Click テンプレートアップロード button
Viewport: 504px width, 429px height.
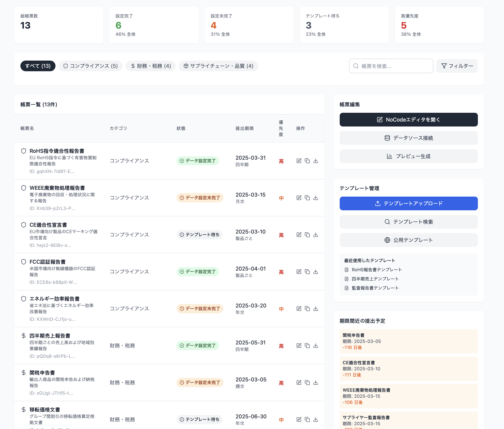408,203
